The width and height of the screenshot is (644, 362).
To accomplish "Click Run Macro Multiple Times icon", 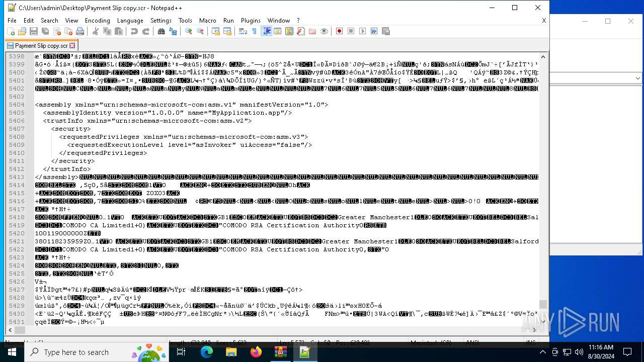I will (374, 31).
